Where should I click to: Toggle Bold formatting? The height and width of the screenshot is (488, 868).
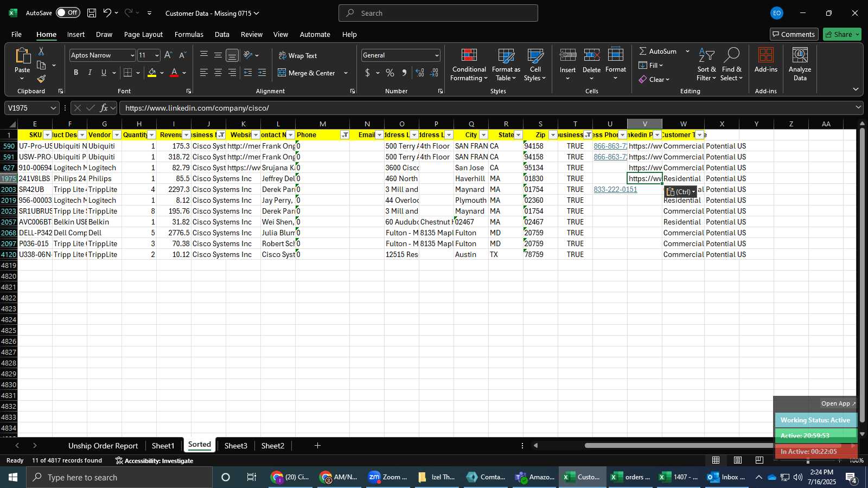tap(75, 73)
